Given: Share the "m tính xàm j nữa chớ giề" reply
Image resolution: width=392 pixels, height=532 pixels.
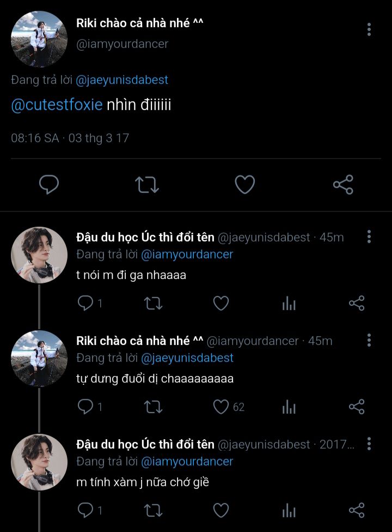Looking at the screenshot, I should [357, 510].
